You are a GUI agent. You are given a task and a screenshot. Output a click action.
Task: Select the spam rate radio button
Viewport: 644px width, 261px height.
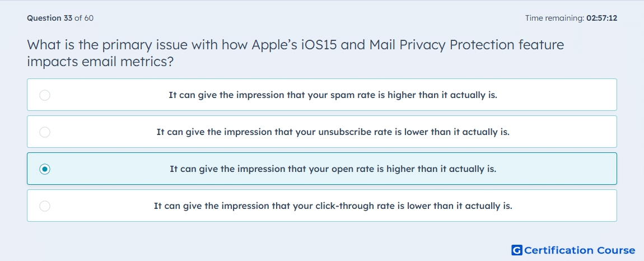(x=45, y=95)
